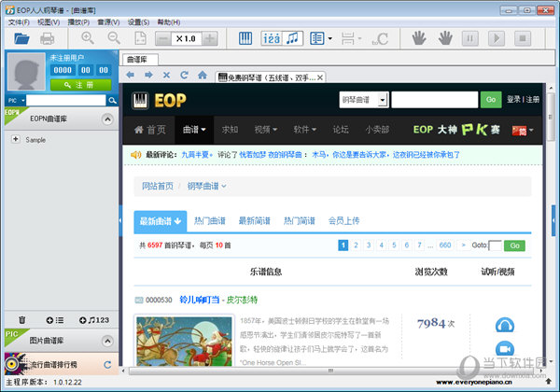This screenshot has width=560, height=392.
Task: Open the layout dropdown arrow
Action: (330, 38)
